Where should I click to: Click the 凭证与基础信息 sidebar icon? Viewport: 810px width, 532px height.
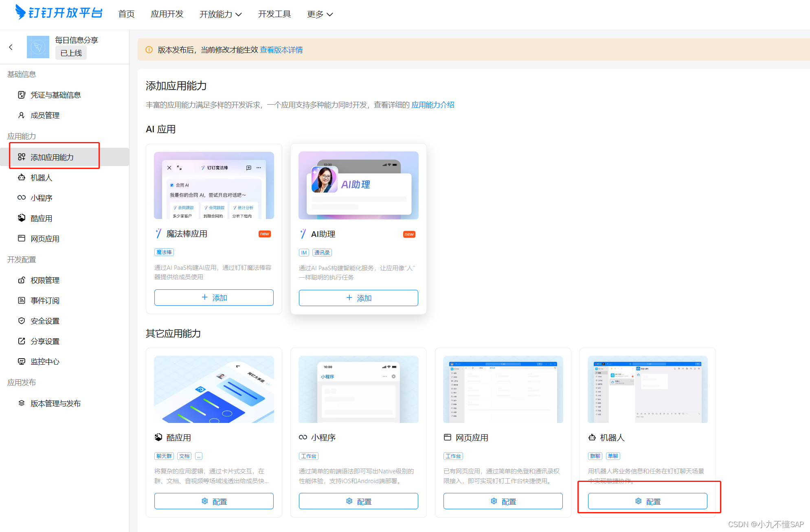click(22, 95)
